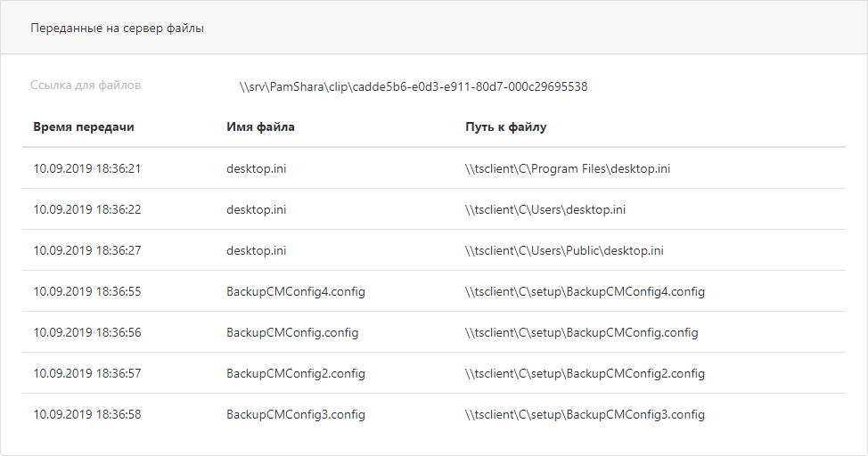This screenshot has height=456, width=868.
Task: Open the C\Users\desktop.ini path entry
Action: 545,209
